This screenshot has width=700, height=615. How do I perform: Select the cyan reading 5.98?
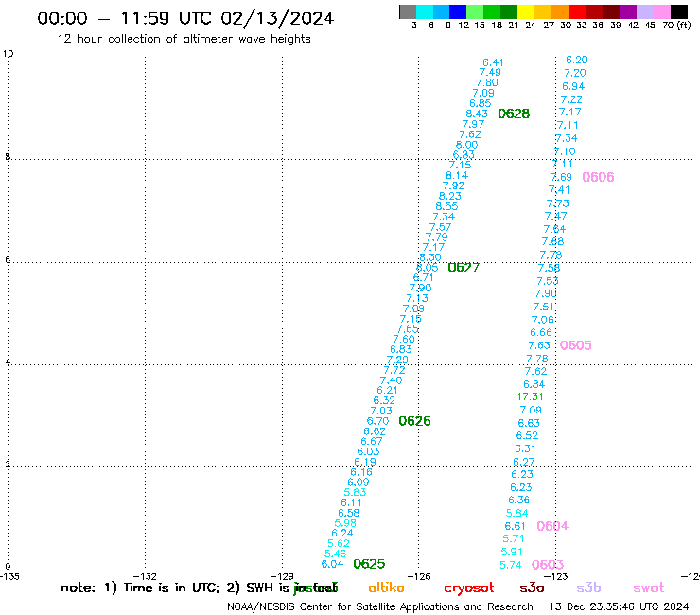click(345, 523)
